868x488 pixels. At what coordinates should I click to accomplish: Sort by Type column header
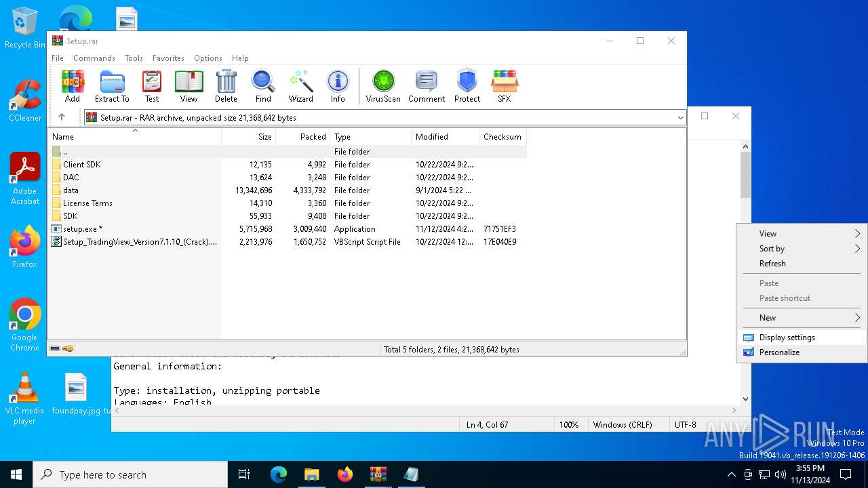[371, 137]
